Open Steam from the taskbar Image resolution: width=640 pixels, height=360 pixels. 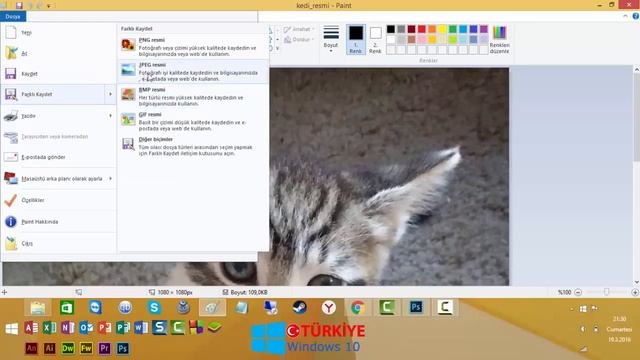[300, 307]
